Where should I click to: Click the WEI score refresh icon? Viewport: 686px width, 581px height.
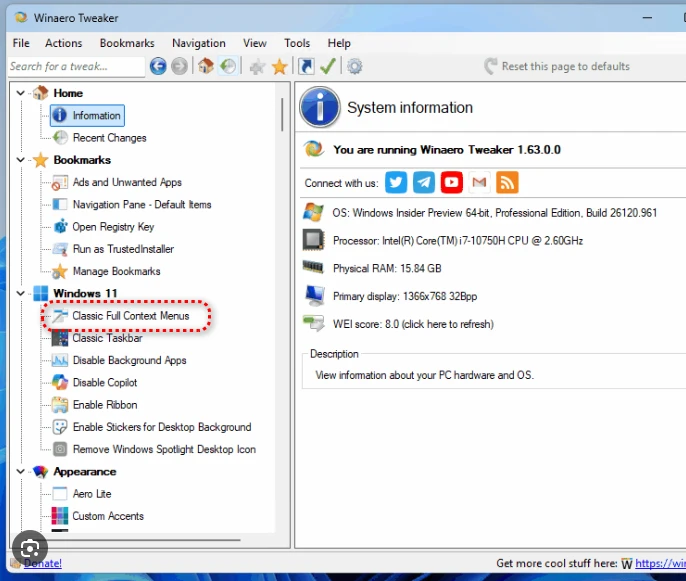(x=314, y=324)
